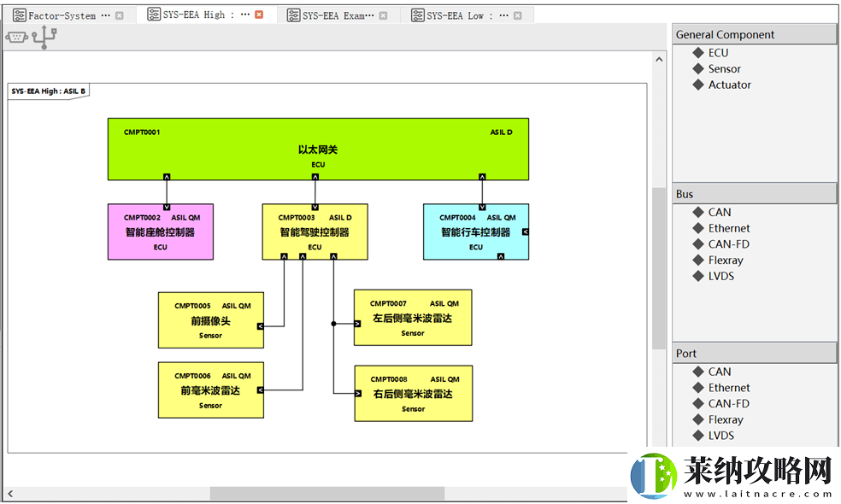Pick the Flexray diamond icon under Bus
The width and height of the screenshot is (841, 504).
(x=697, y=260)
